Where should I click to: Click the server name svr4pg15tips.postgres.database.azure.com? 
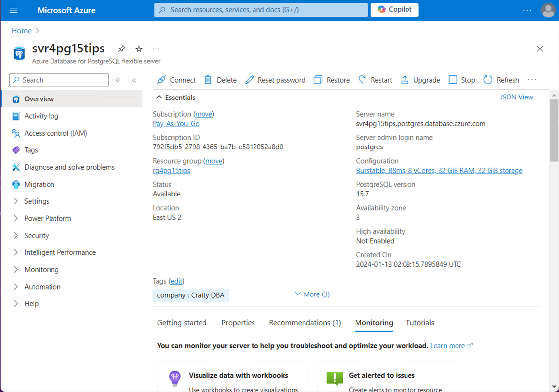pyautogui.click(x=421, y=124)
